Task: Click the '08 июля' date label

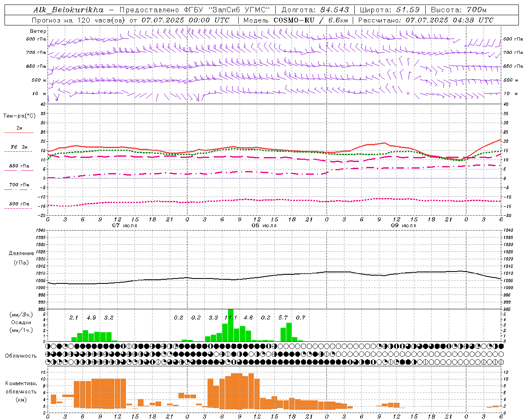Action: [264, 226]
